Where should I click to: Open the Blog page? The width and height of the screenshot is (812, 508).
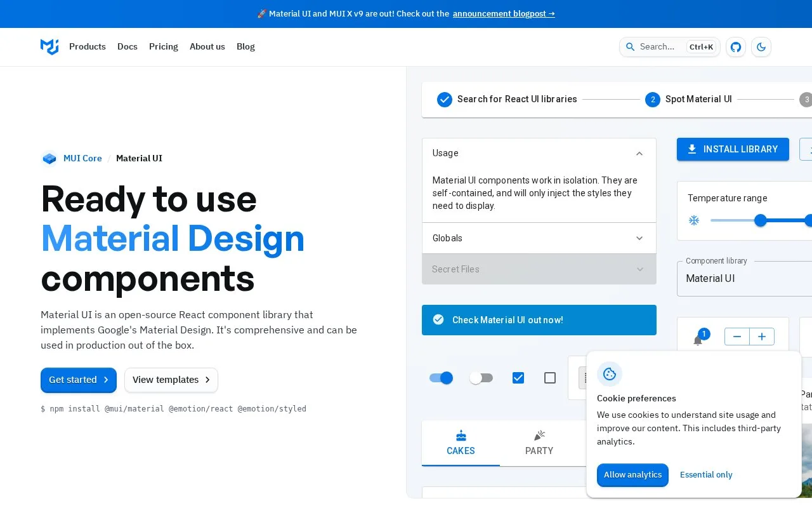pyautogui.click(x=246, y=46)
